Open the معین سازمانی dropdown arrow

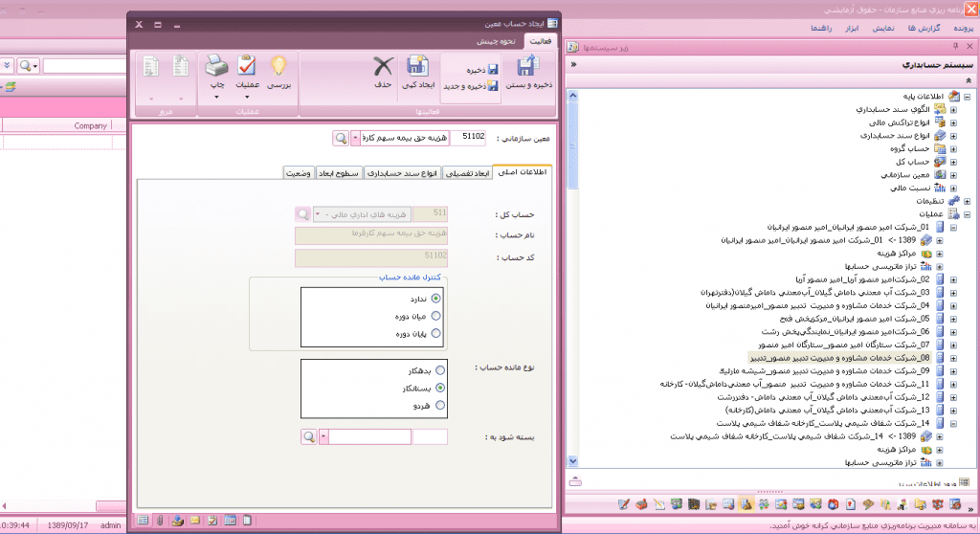356,138
